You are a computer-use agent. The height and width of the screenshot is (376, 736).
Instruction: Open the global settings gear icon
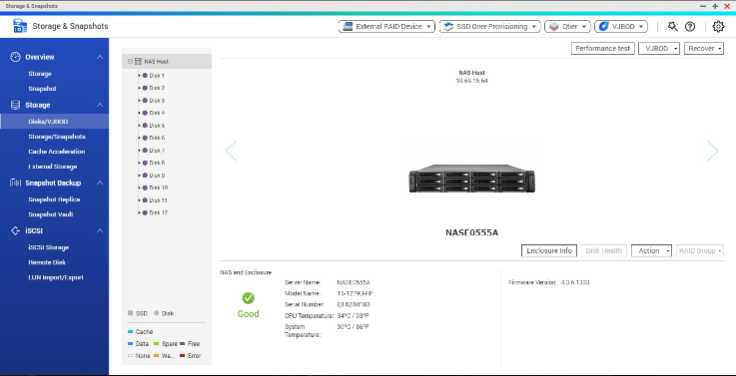(718, 26)
